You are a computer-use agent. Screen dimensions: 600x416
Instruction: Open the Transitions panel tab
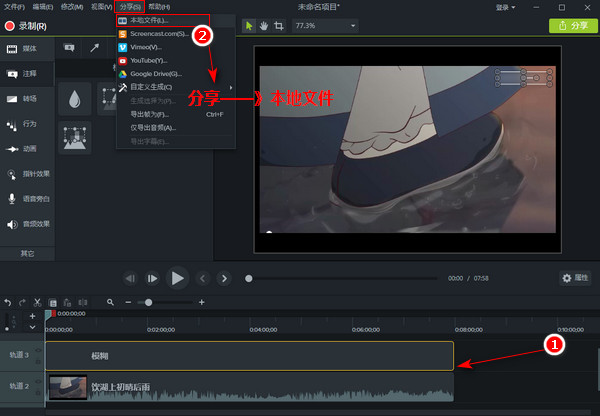27,99
